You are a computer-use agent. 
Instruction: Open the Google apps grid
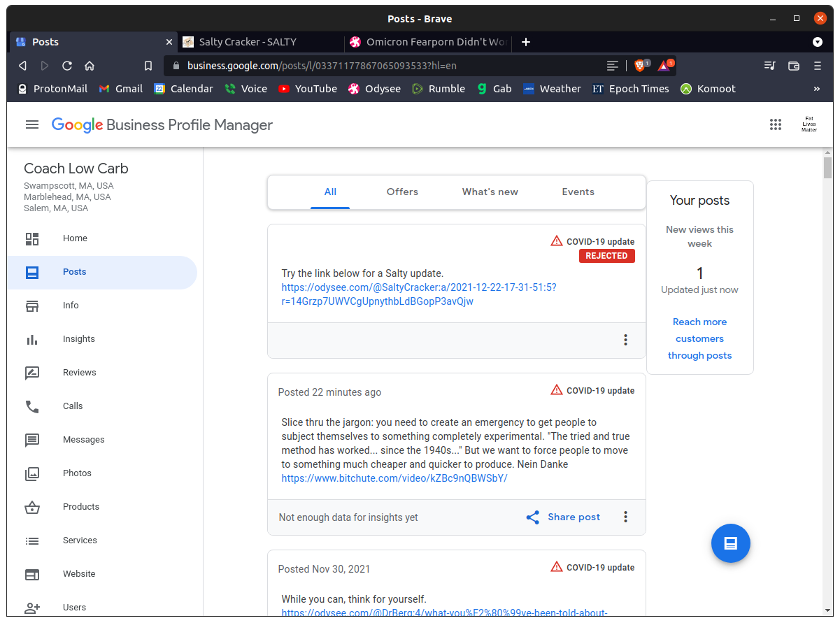[775, 124]
